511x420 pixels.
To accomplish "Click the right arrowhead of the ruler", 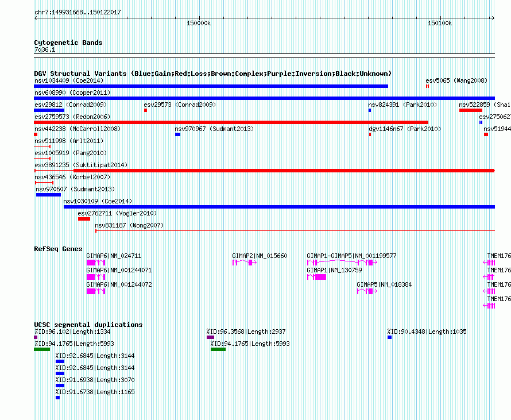I will (493, 18).
